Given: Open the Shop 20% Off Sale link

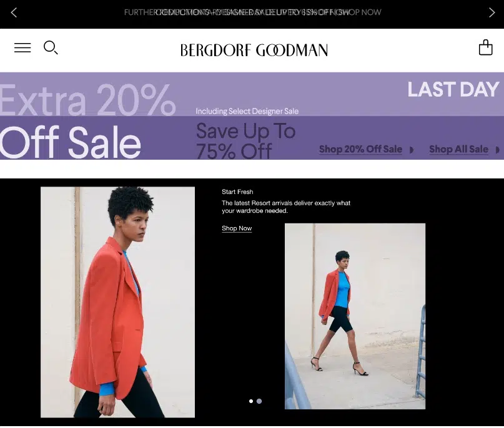Looking at the screenshot, I should 360,149.
